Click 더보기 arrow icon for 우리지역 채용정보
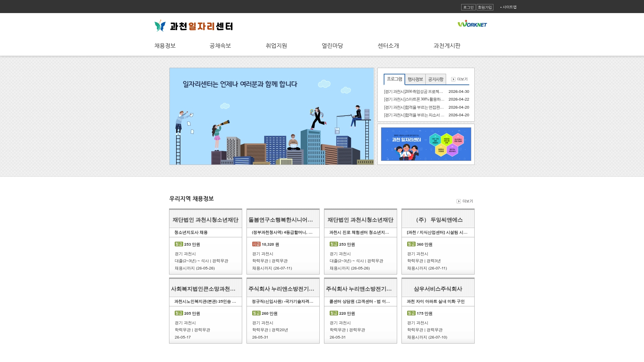Image resolution: width=644 pixels, height=362 pixels. click(459, 201)
